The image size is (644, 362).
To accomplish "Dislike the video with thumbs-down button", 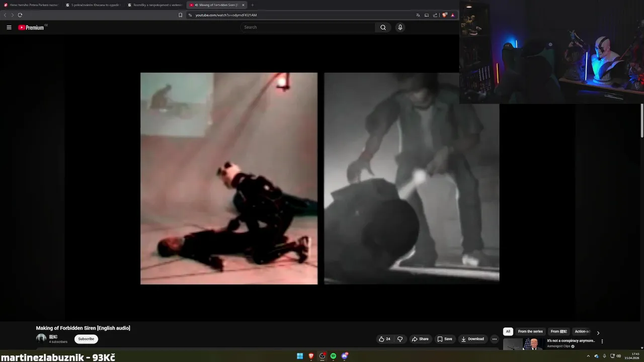I will pyautogui.click(x=400, y=339).
